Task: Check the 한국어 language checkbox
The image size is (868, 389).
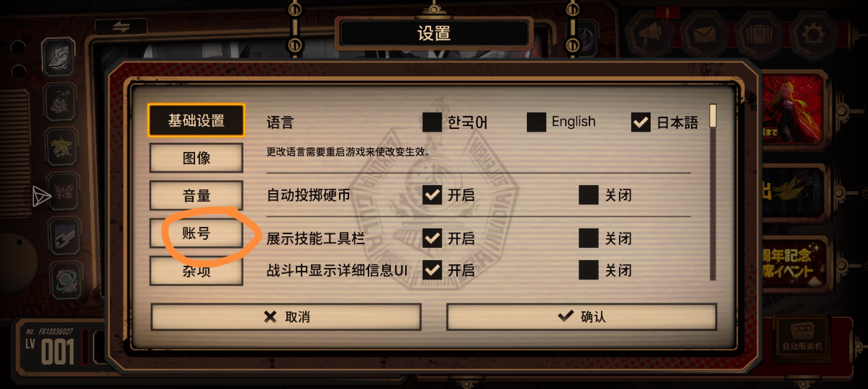Action: point(432,122)
